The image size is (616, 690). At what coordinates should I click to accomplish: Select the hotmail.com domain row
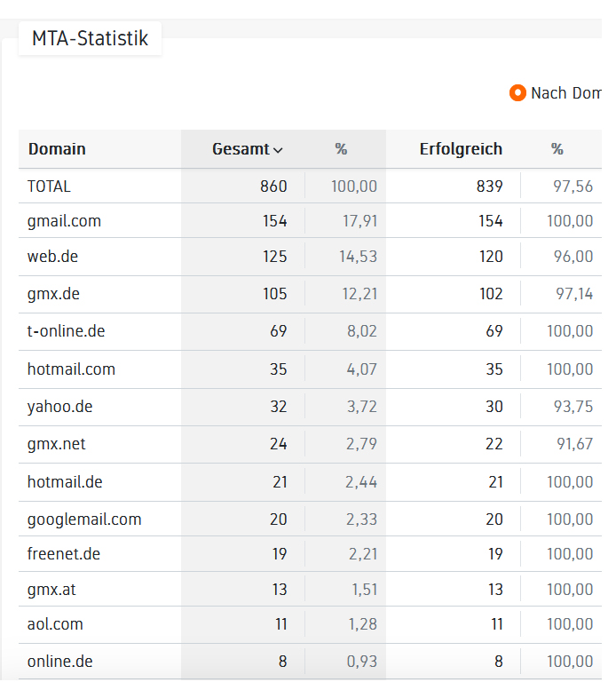pos(71,369)
